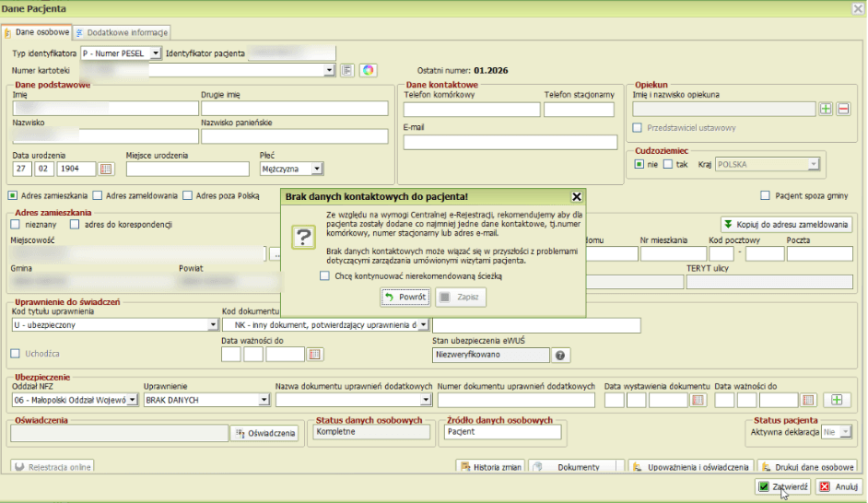Expand the Typ identyfikatora dropdown
The image size is (868, 503).
pos(156,53)
